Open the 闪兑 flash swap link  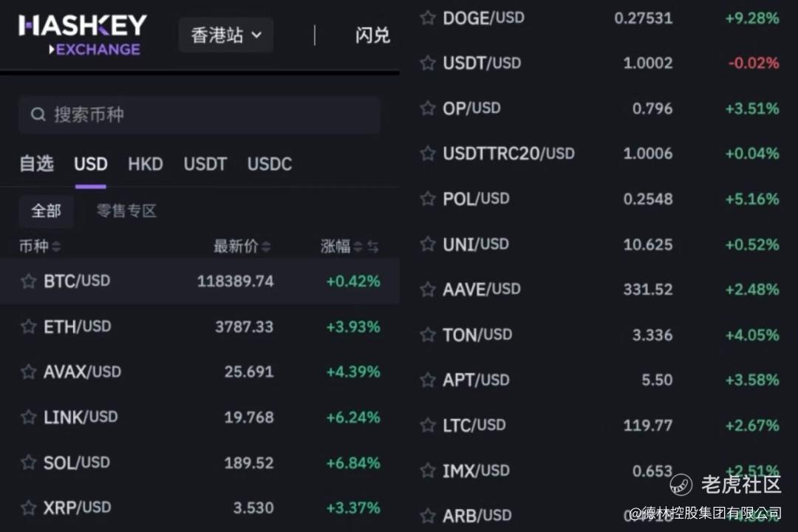(x=372, y=35)
